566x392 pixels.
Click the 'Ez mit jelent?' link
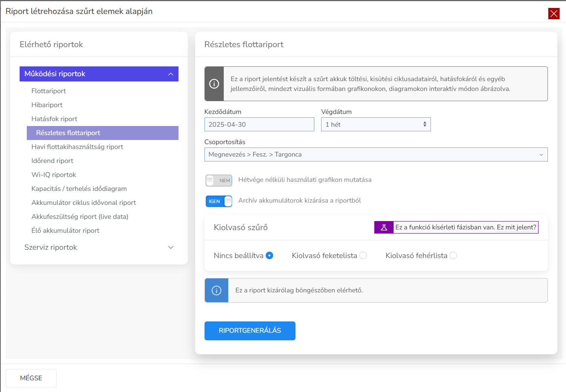(x=516, y=227)
